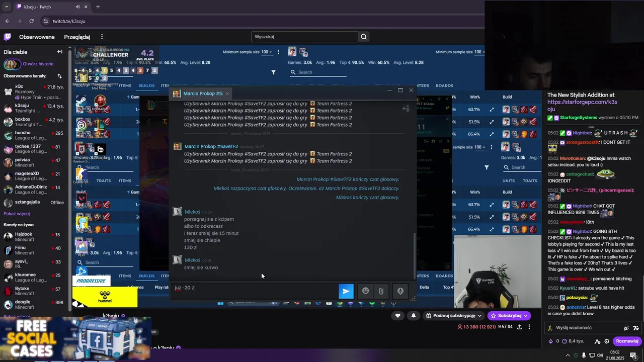Show hidden system tray icons
This screenshot has height=362, width=644.
(x=568, y=355)
